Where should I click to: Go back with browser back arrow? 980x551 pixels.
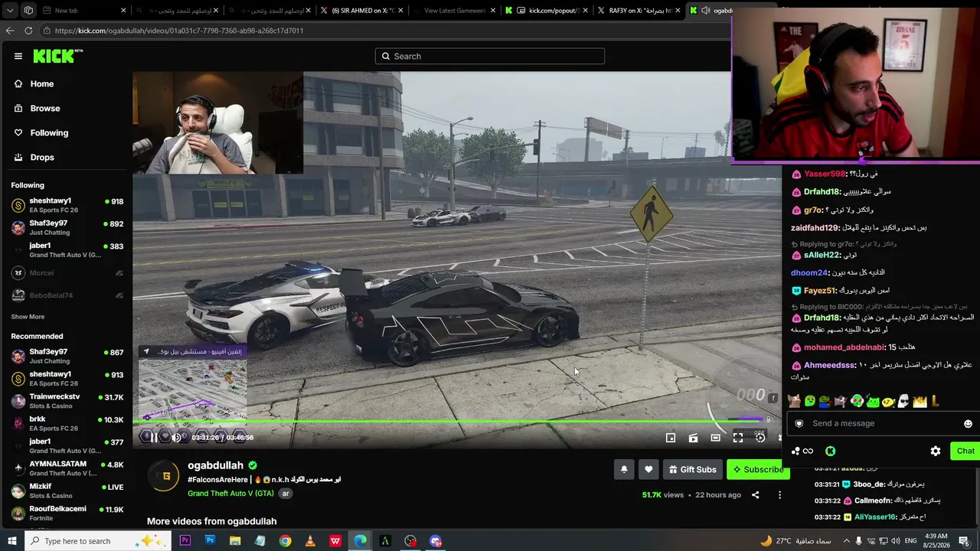(10, 31)
